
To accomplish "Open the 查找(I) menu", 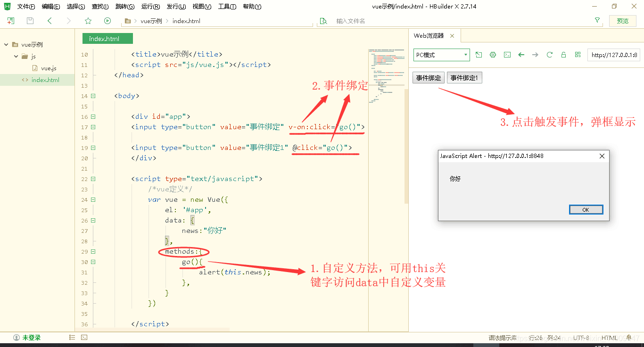I will click(x=100, y=7).
